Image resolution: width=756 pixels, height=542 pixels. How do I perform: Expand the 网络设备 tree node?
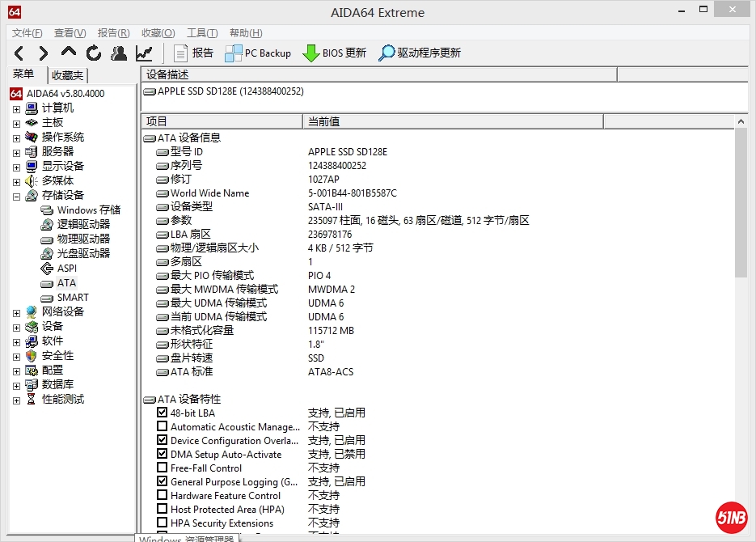click(x=16, y=312)
